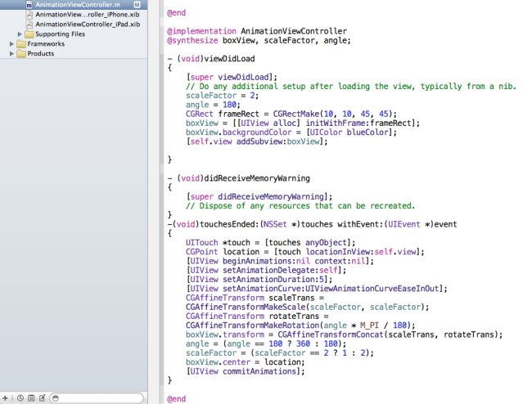The width and height of the screenshot is (532, 404).
Task: Click the .m file icon beside AnimationViewController.m
Action: point(29,5)
